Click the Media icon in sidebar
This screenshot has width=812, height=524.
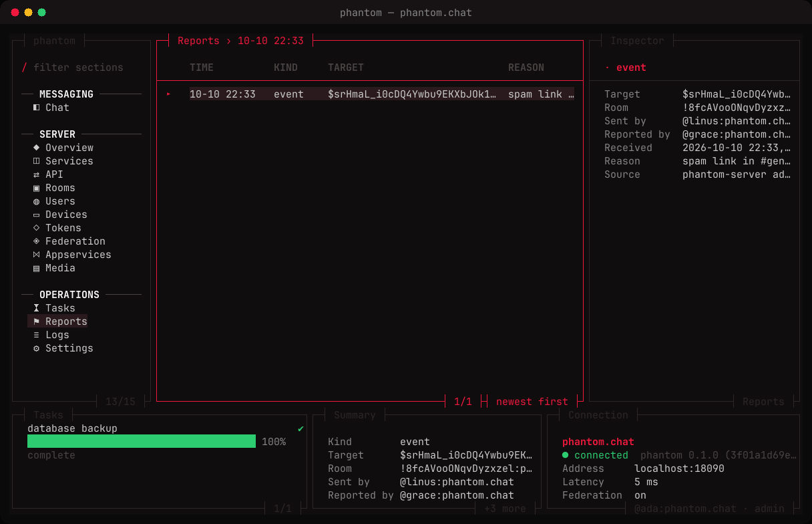click(x=37, y=268)
